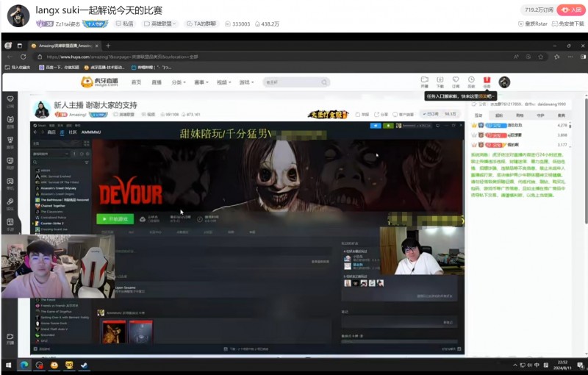Click the 开播 start streaming icon in header
This screenshot has height=375, width=588.
(424, 82)
